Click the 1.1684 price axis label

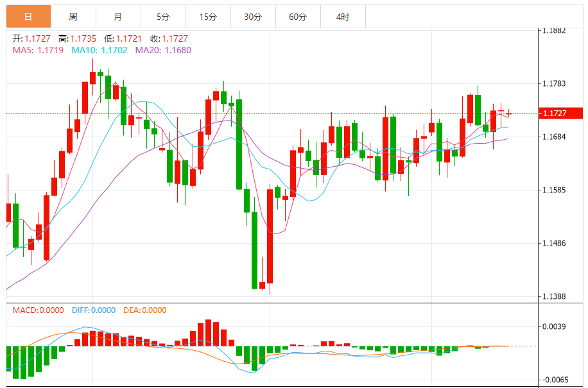click(554, 137)
